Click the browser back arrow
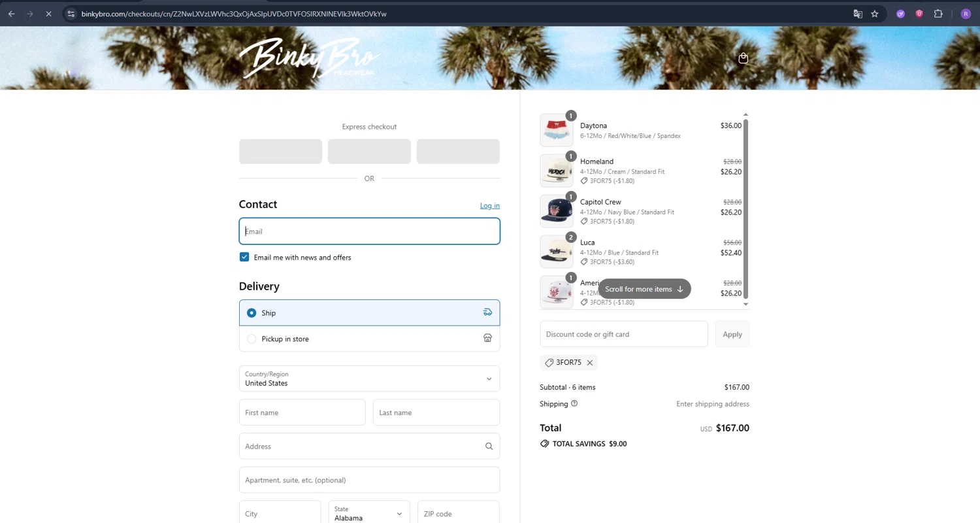Screen dimensions: 980x523 (x=11, y=14)
